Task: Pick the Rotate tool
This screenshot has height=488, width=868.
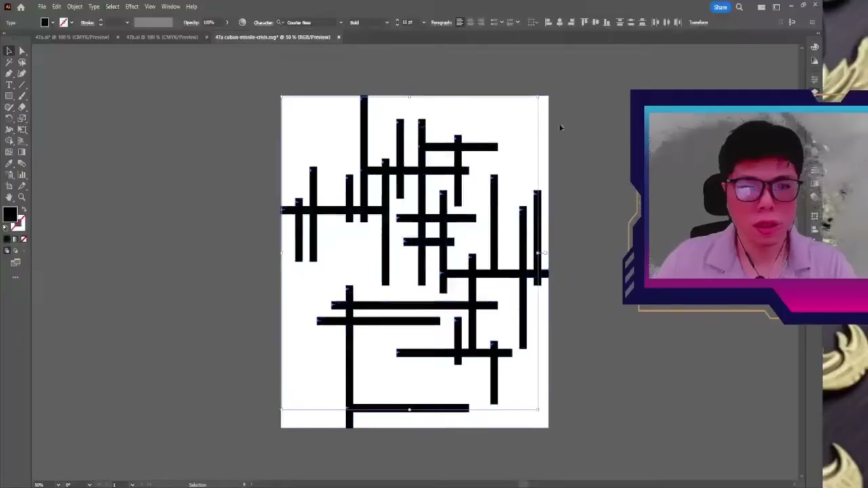Action: point(9,118)
